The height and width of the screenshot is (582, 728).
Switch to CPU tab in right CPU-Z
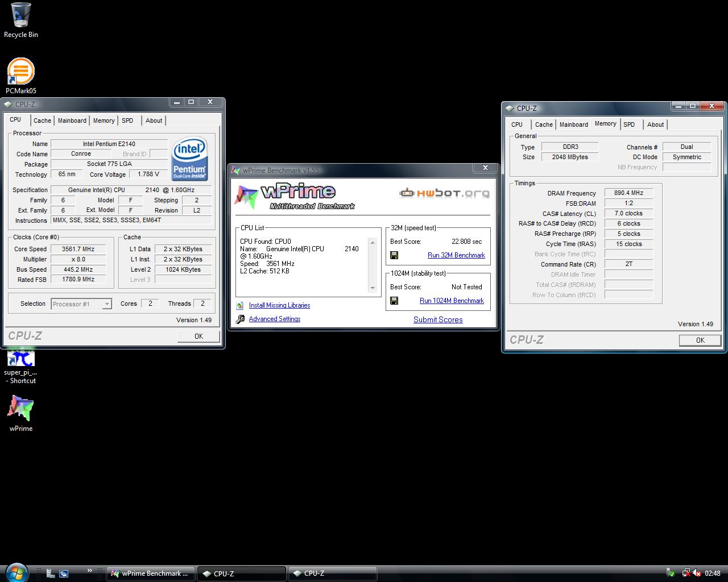(x=517, y=124)
